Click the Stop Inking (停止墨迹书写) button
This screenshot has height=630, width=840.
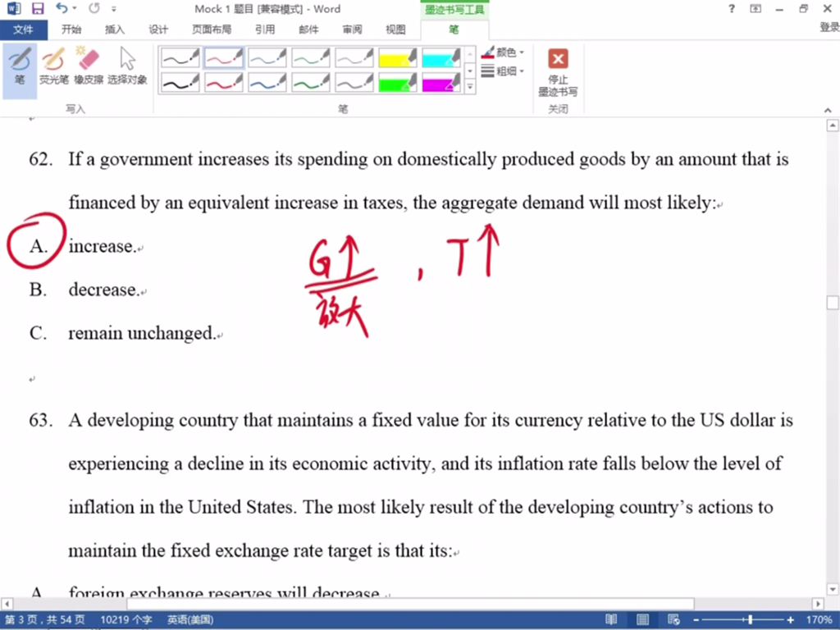(558, 71)
